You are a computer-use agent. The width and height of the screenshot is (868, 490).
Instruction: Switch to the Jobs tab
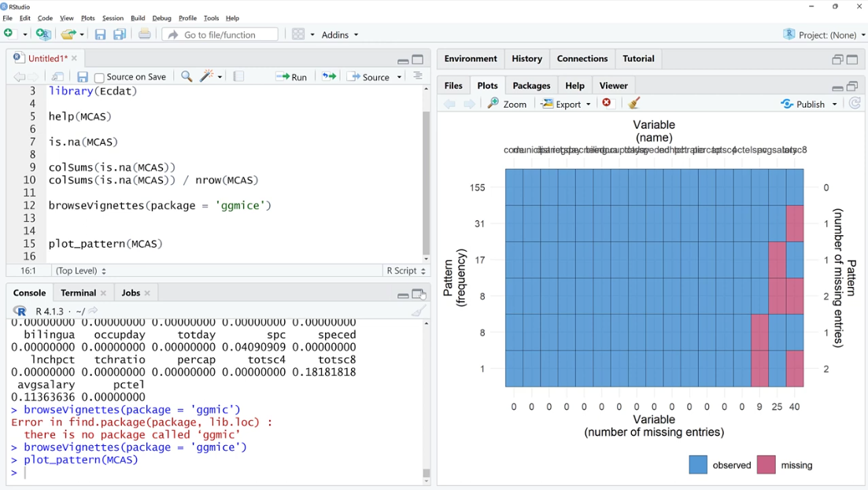pos(131,293)
